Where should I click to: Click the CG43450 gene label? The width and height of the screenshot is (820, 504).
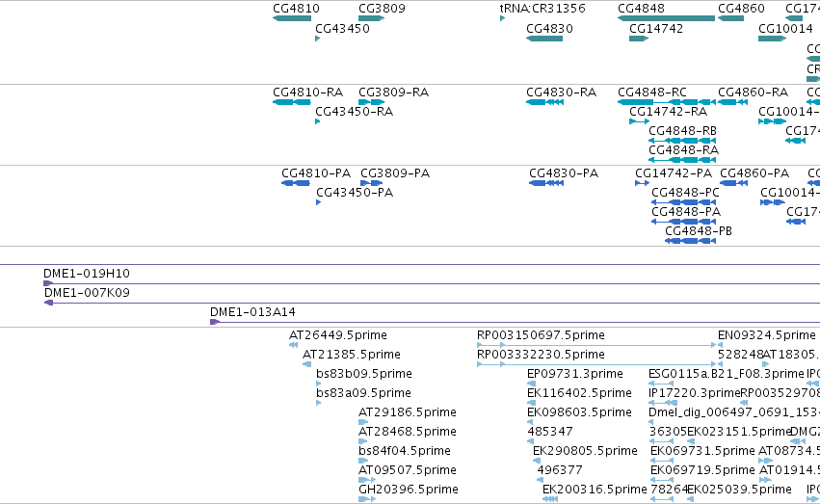point(342,29)
